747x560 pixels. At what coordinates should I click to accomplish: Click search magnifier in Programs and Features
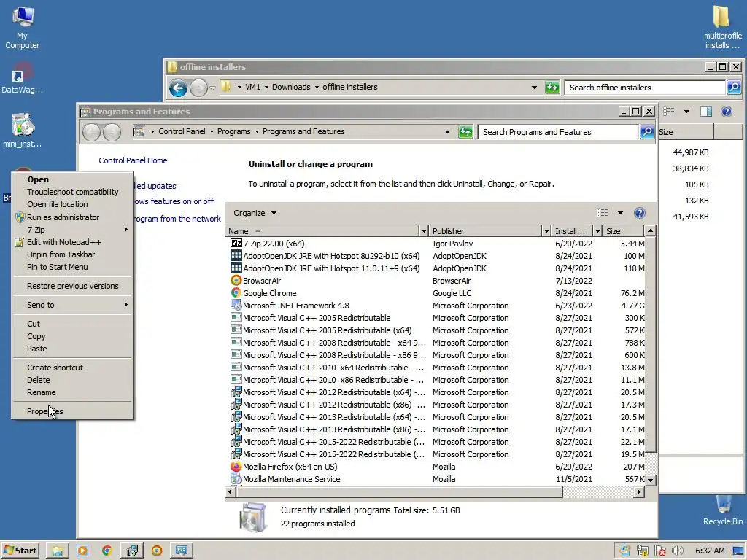pos(646,132)
